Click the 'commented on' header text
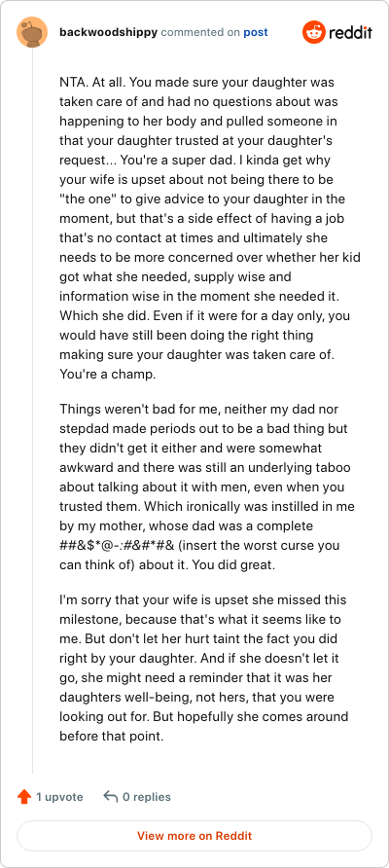 coord(200,32)
